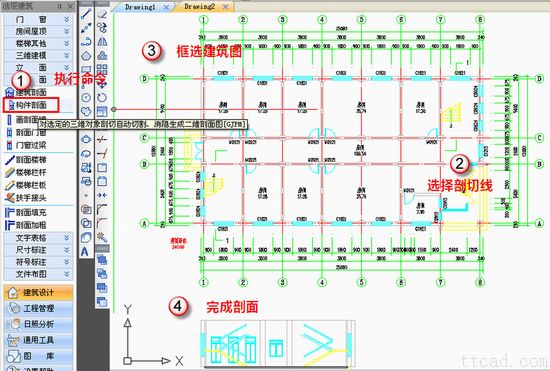Select the Line draw tool
The height and width of the screenshot is (371, 550).
tap(86, 14)
